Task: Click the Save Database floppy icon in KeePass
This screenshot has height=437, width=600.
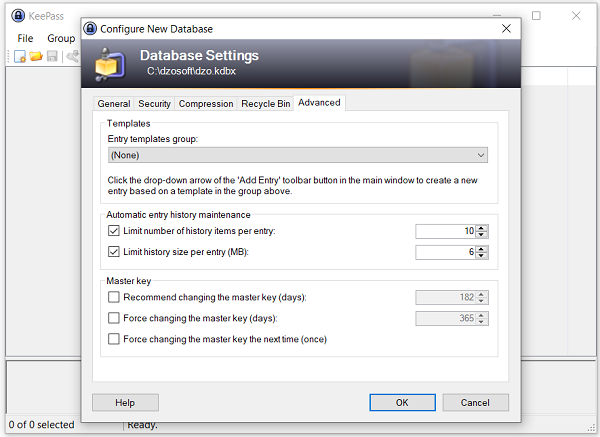Action: pyautogui.click(x=52, y=56)
